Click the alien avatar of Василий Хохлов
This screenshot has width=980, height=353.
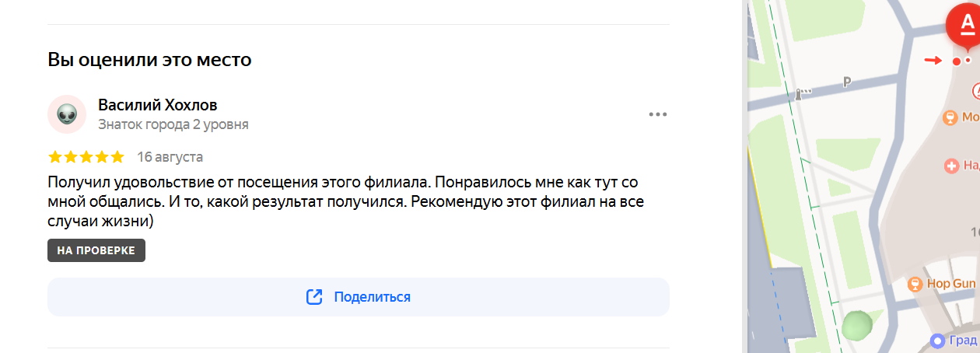pos(67,115)
